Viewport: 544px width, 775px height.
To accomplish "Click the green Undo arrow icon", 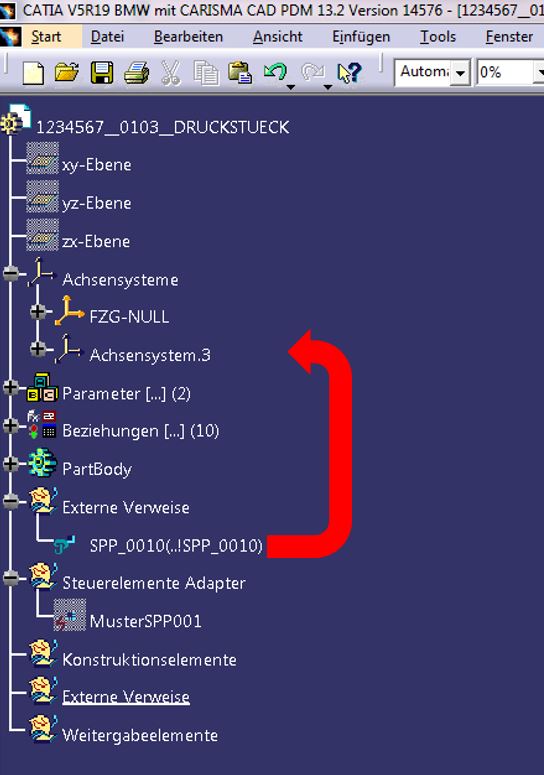I will 275,72.
